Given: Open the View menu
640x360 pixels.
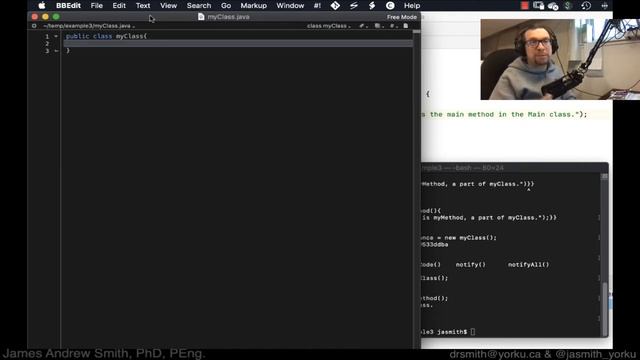Looking at the screenshot, I should pos(168,6).
